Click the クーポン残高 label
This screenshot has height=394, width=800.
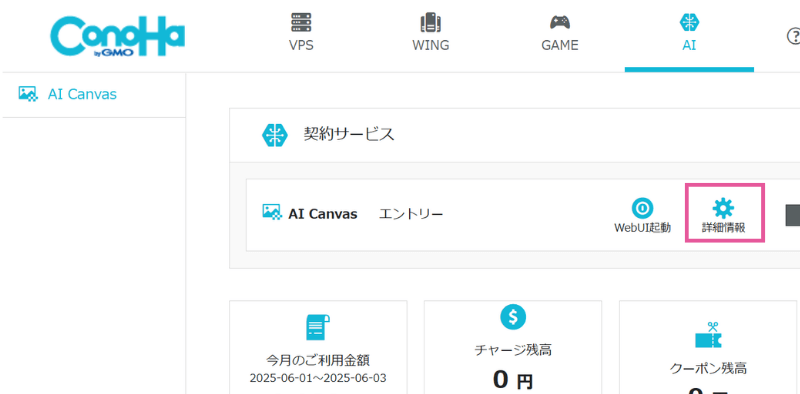coord(708,368)
